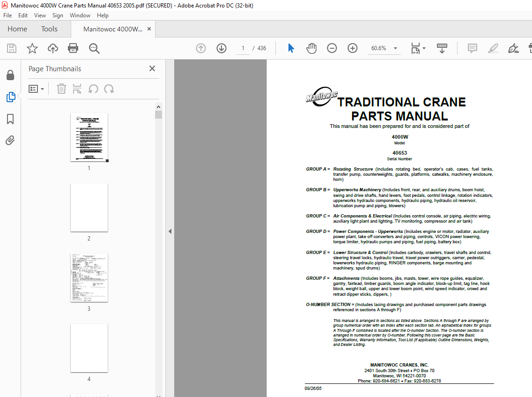Click the current page number field

pos(243,48)
